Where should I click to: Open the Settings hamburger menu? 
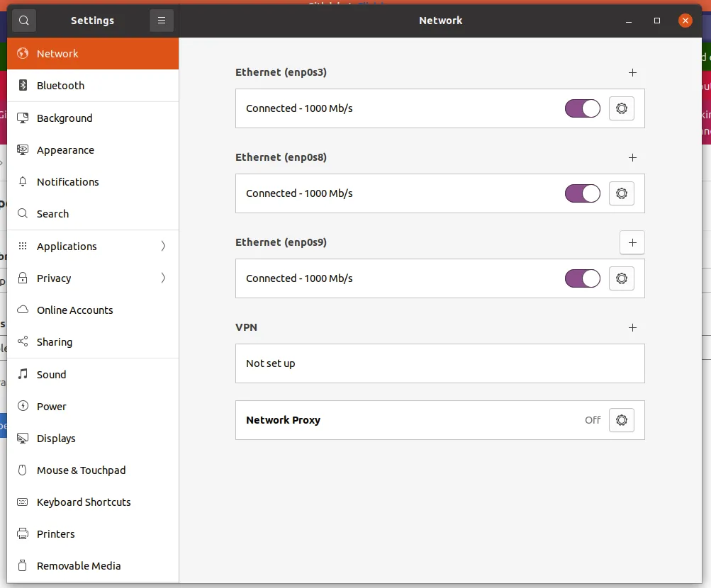click(x=162, y=21)
